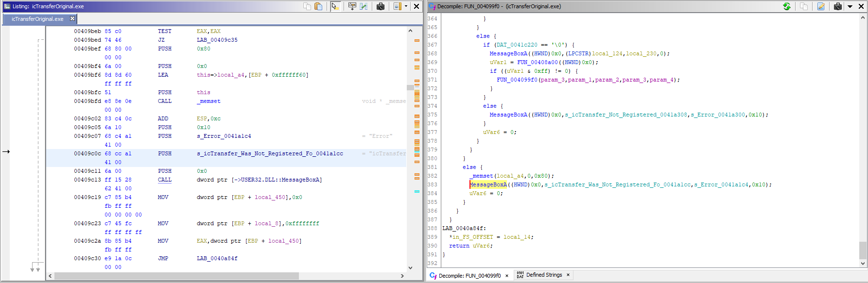Close the Defined Strings tab
868x283 pixels.
point(568,275)
